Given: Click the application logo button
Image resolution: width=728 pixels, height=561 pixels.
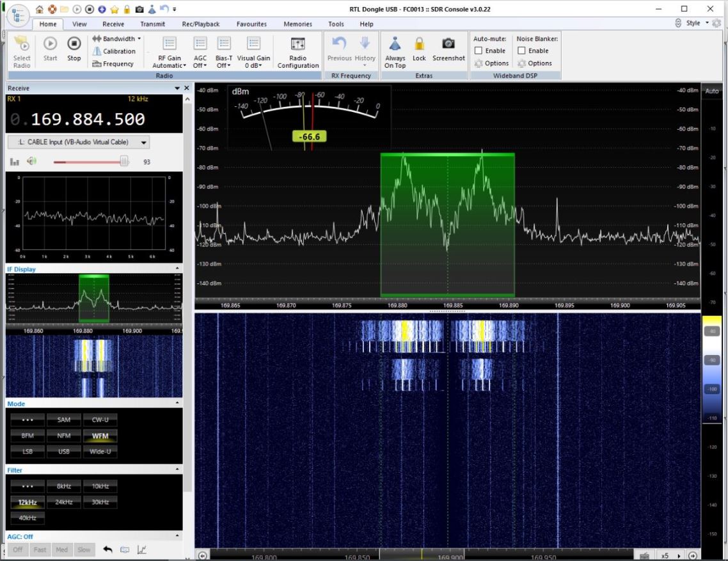Looking at the screenshot, I should [18, 15].
